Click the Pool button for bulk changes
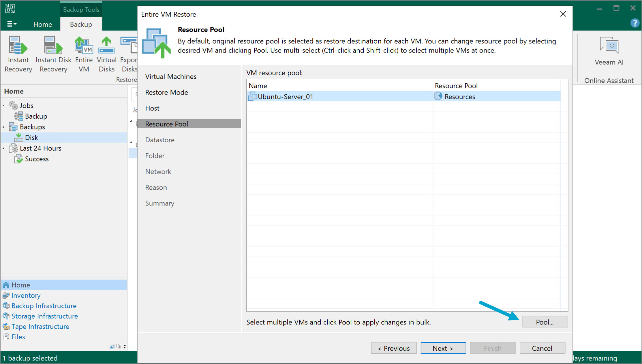The width and height of the screenshot is (642, 364). [545, 322]
